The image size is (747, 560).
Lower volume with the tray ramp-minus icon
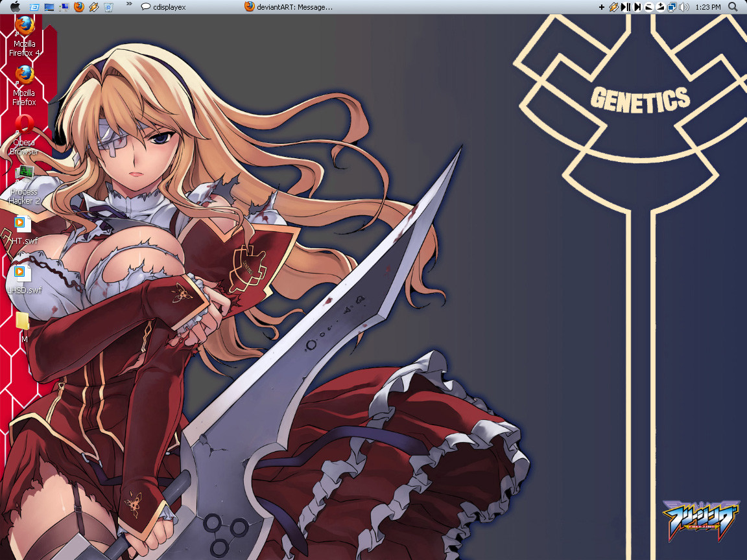[x=649, y=7]
